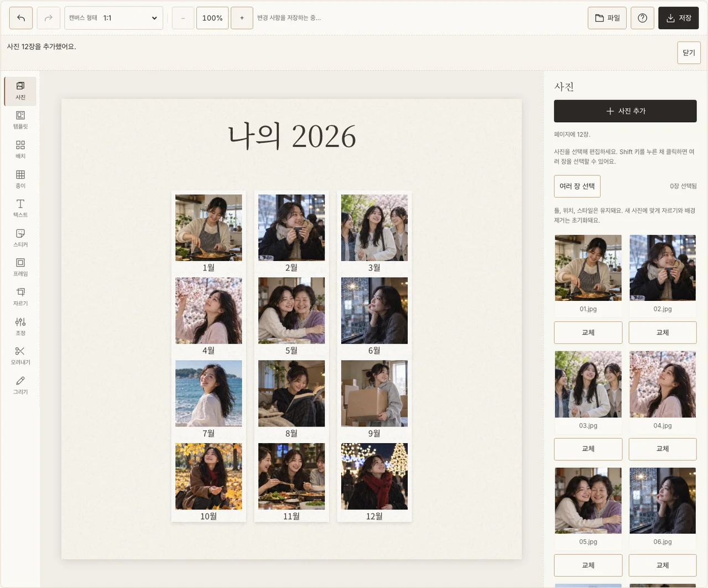Click the 1월 caption label
The image size is (708, 588).
pyautogui.click(x=209, y=268)
